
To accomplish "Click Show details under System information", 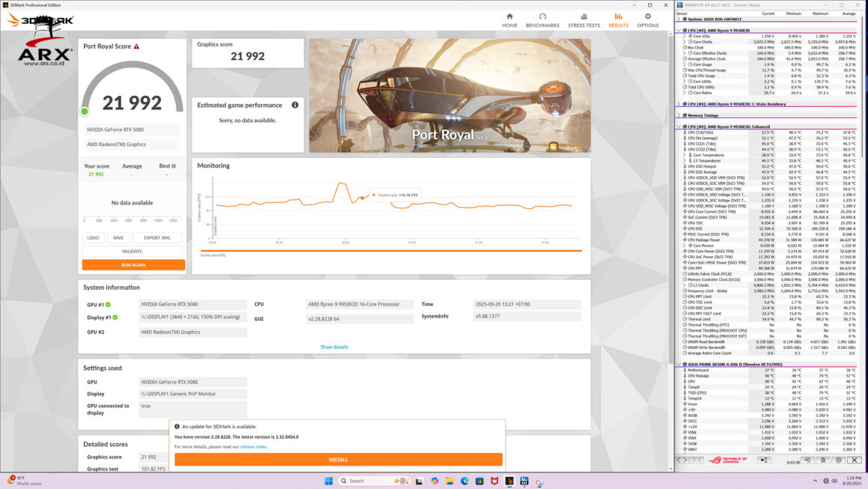I will [x=334, y=347].
